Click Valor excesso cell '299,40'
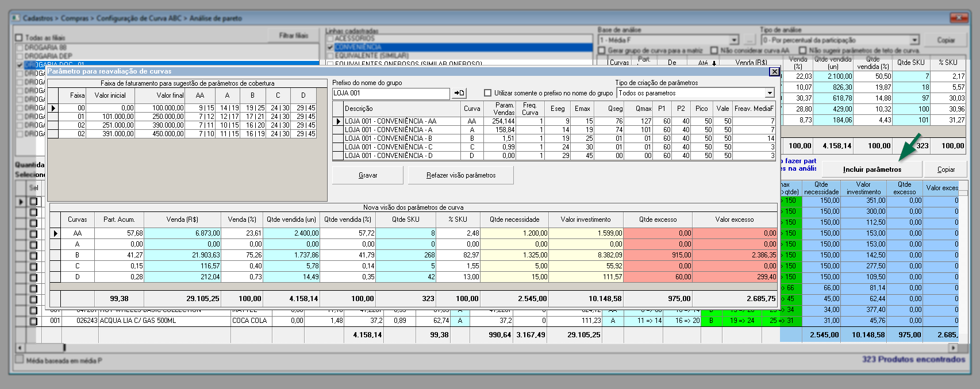This screenshot has width=980, height=389. [735, 277]
